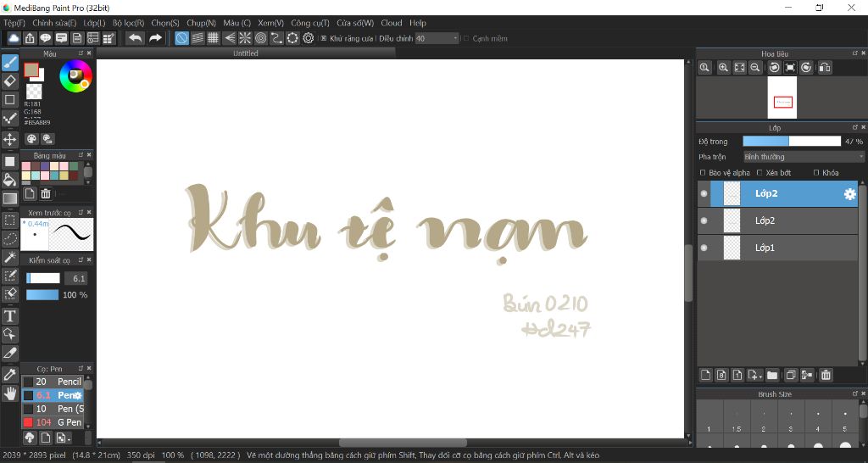Click the brush size slider showing 6.1
Image resolution: width=868 pixels, height=463 pixels.
[43, 279]
